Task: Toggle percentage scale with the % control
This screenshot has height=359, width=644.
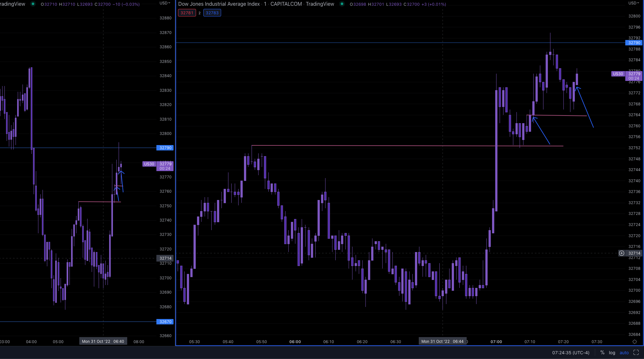Action: 602,352
